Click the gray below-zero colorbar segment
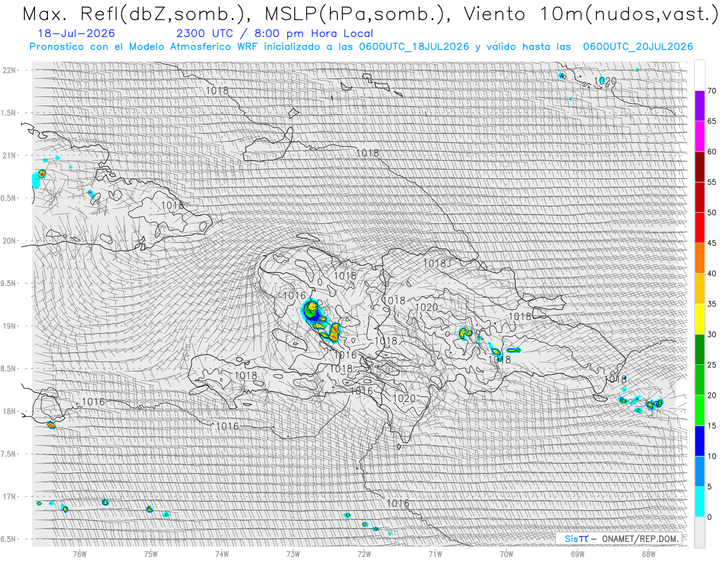This screenshot has height=562, width=728. click(699, 532)
